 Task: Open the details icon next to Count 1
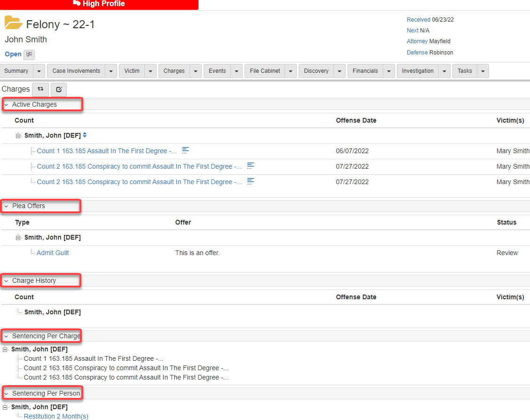pos(185,150)
